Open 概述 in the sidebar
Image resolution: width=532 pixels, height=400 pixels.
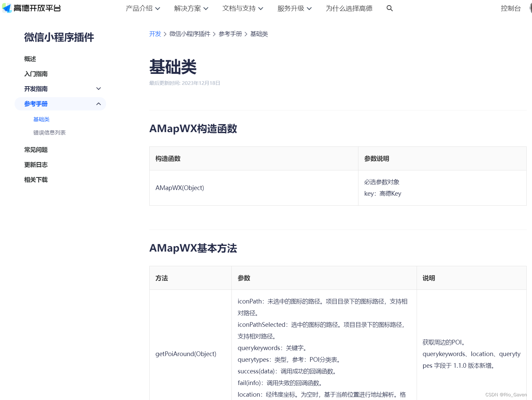click(30, 59)
